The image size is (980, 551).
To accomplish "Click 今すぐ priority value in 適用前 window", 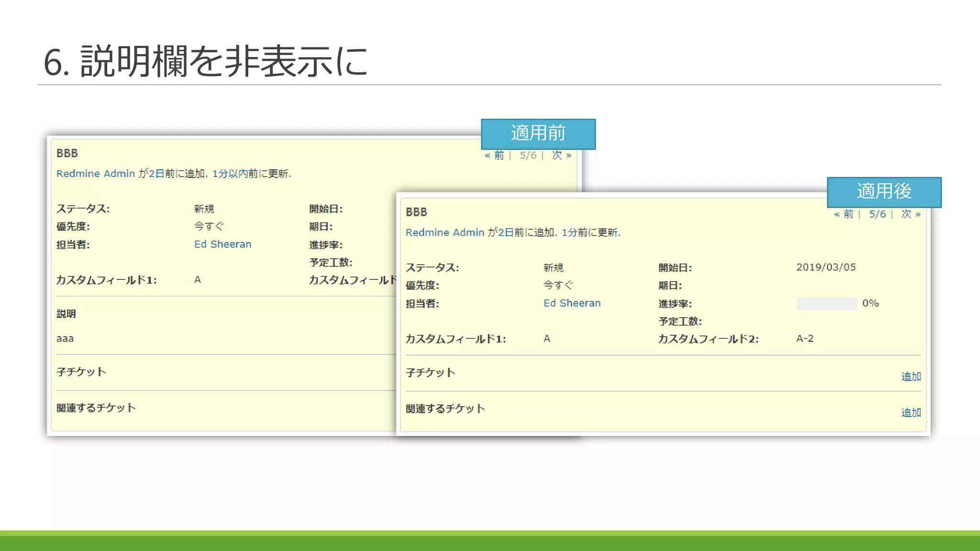I will pyautogui.click(x=209, y=227).
